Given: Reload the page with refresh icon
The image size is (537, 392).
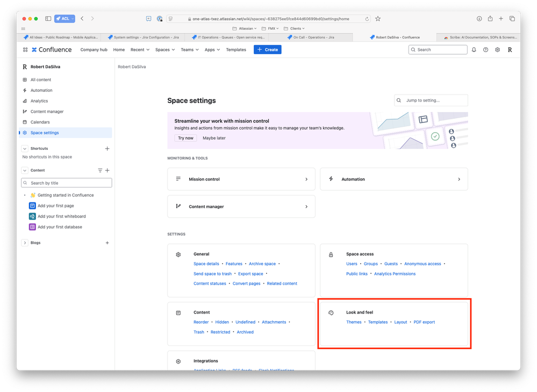Looking at the screenshot, I should pos(367,19).
